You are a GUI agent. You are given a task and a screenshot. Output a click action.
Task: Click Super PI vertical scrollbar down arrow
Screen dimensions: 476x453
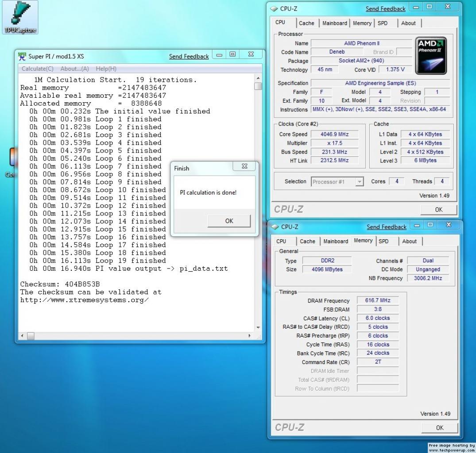[x=258, y=327]
